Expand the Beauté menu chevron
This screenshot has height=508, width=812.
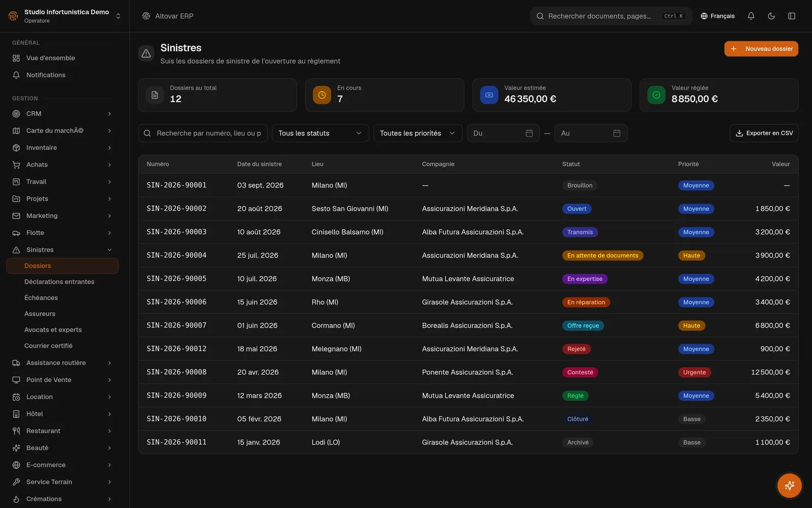[110, 448]
